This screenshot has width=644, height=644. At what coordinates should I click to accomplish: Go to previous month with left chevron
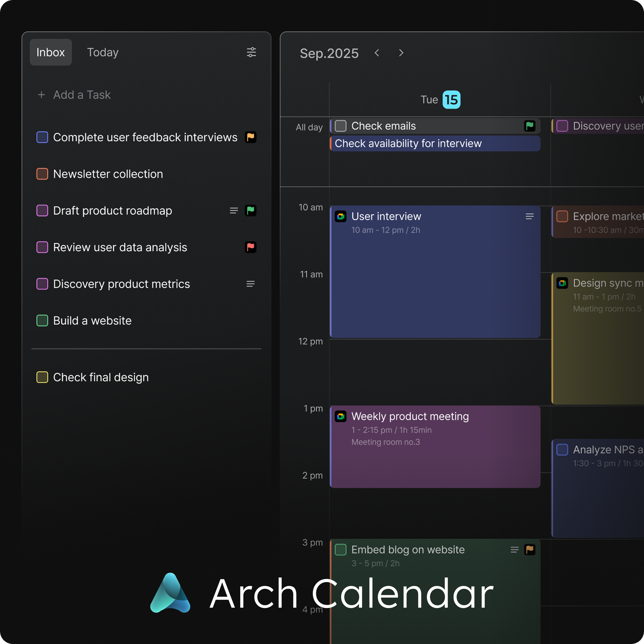377,53
